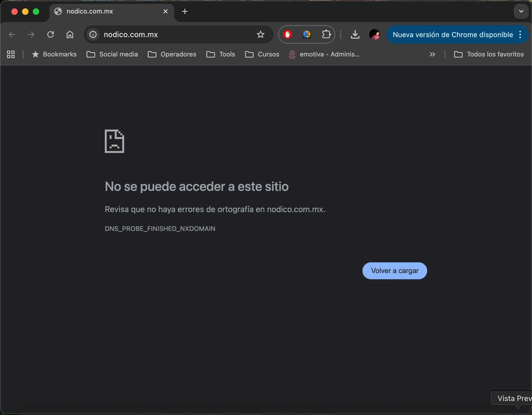Reload the page with the refresh icon

(51, 35)
